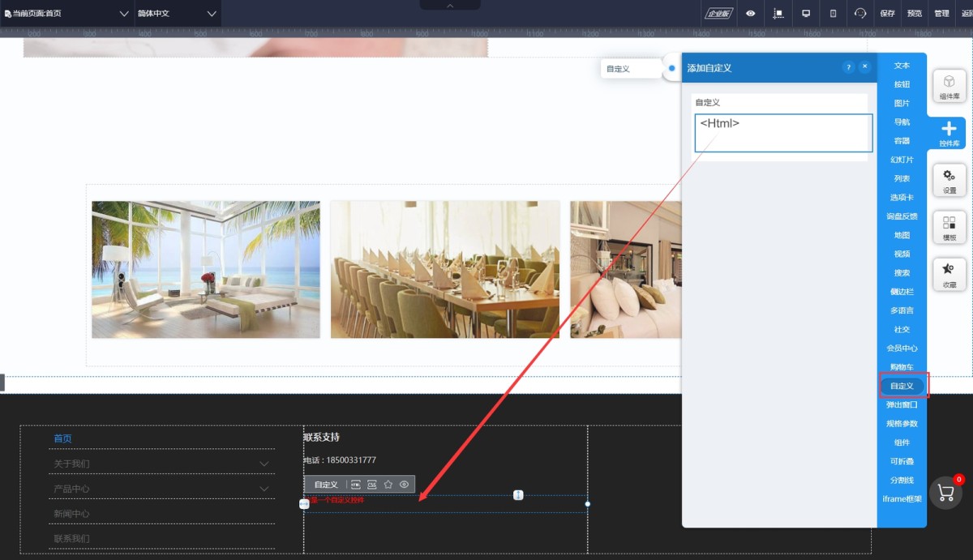Open the 简体中文 language dropdown
Viewport: 973px width, 560px height.
[177, 14]
